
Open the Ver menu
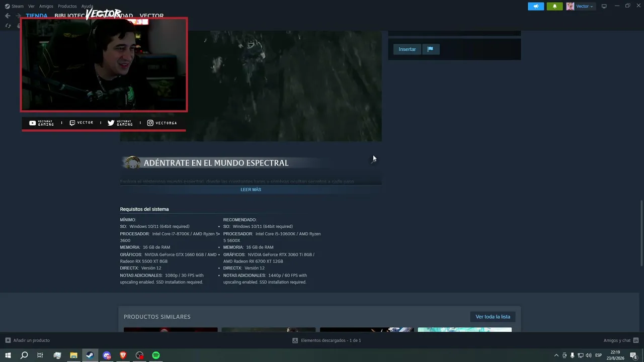pyautogui.click(x=31, y=6)
